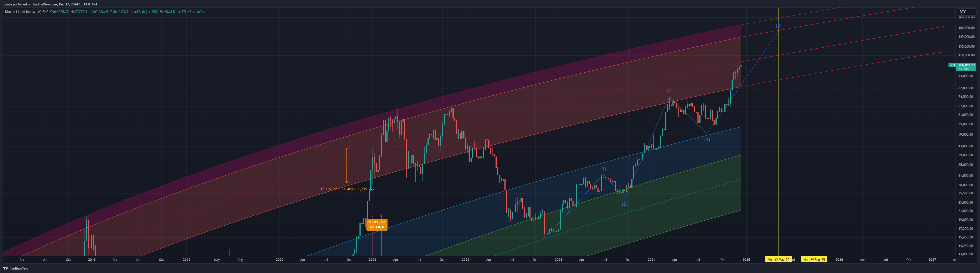
Task: Click the 145,000.00 price axis label
Action: point(966,37)
